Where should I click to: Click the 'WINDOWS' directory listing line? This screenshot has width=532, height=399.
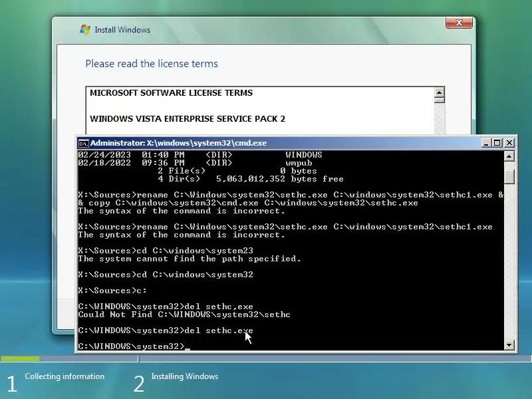[200, 155]
